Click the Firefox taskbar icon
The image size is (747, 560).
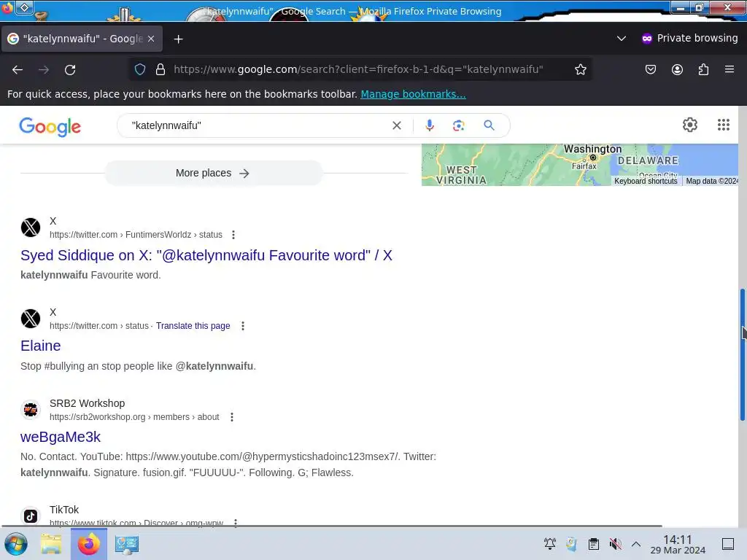point(89,544)
